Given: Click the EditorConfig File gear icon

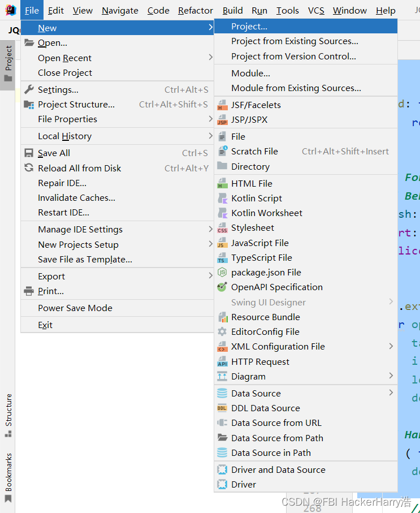Looking at the screenshot, I should [222, 331].
